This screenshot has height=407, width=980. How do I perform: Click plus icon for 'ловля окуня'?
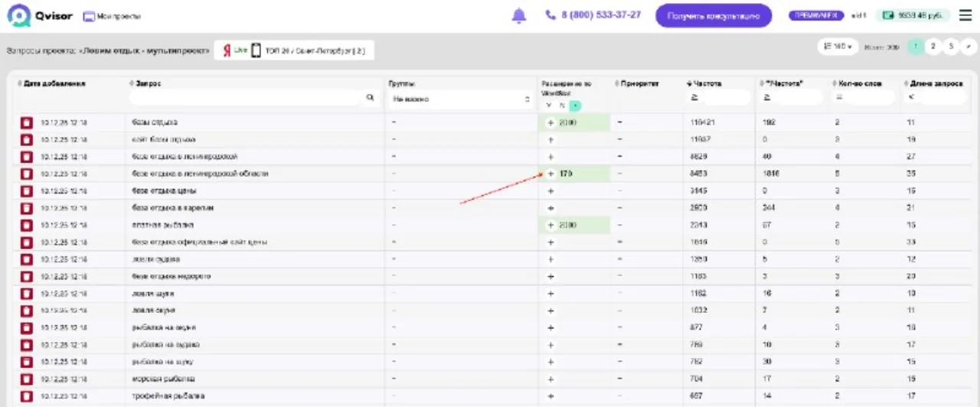click(550, 311)
